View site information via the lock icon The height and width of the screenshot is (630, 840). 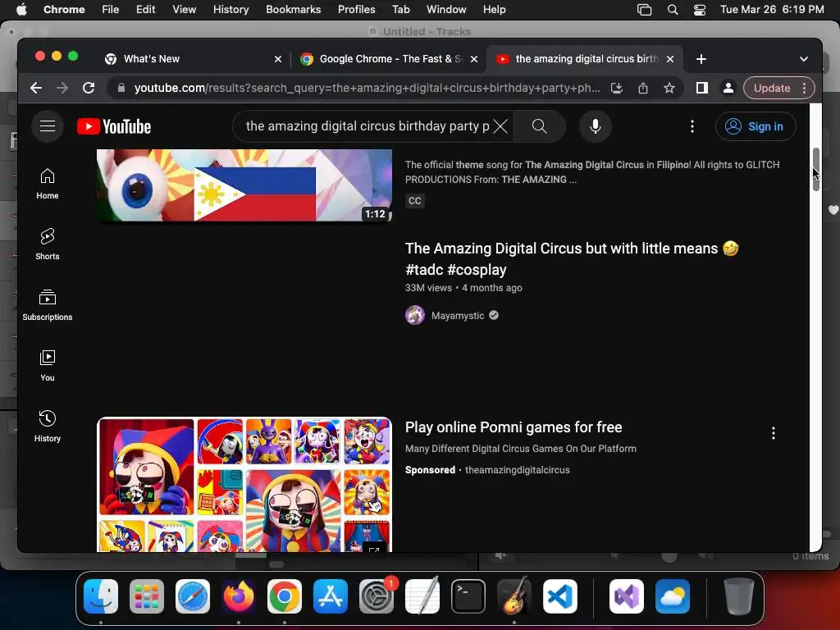tap(121, 88)
